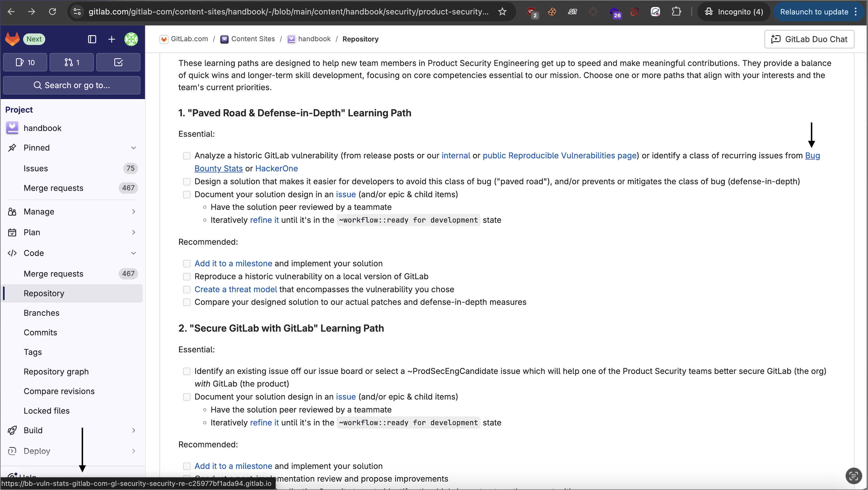Open the to-do list icon

coord(118,62)
